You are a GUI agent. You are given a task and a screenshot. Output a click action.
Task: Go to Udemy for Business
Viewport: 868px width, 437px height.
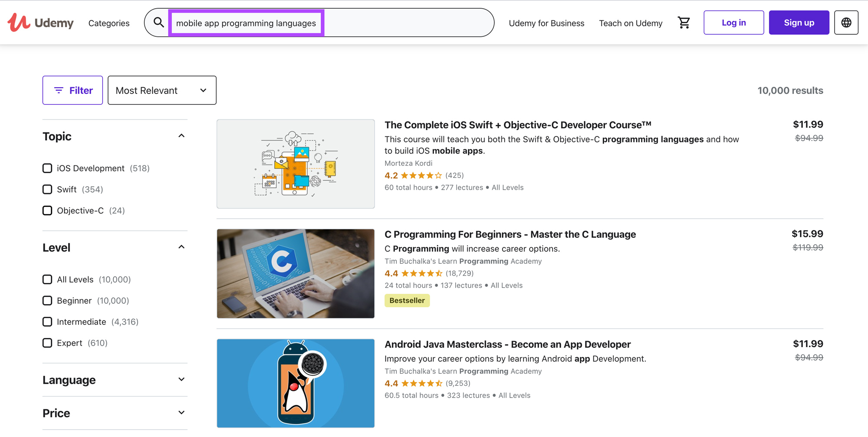pyautogui.click(x=546, y=23)
